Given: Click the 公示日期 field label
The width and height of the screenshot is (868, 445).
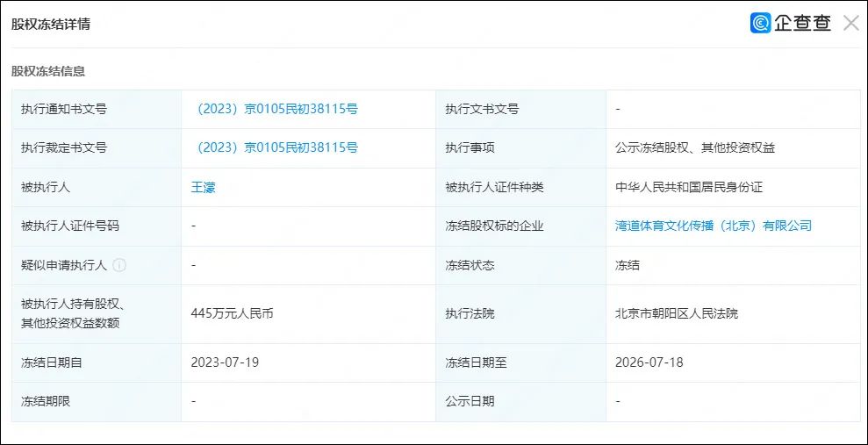Looking at the screenshot, I should point(470,401).
